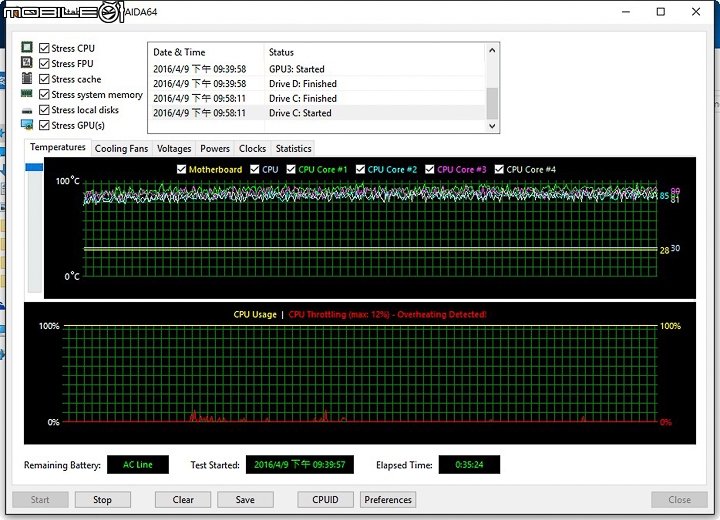Click the blue graph selector slider on left
The image size is (720, 520).
point(34,167)
